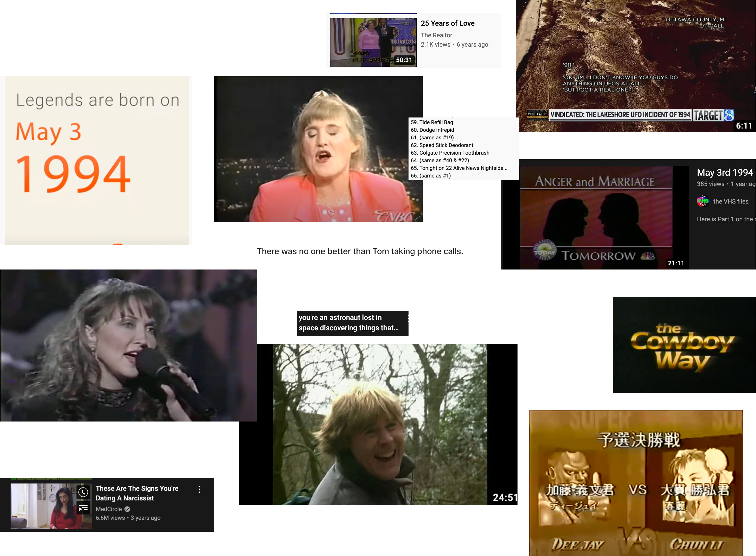
Task: Click the Add to Queue icon
Action: [x=83, y=508]
